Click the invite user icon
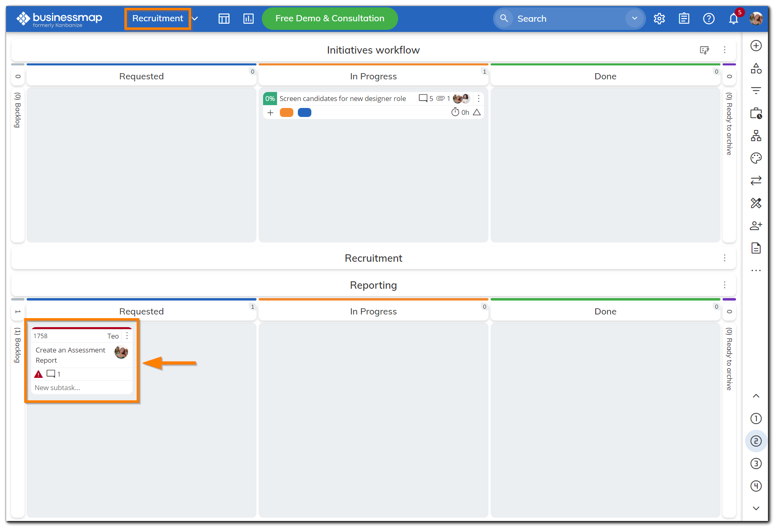 (x=756, y=225)
